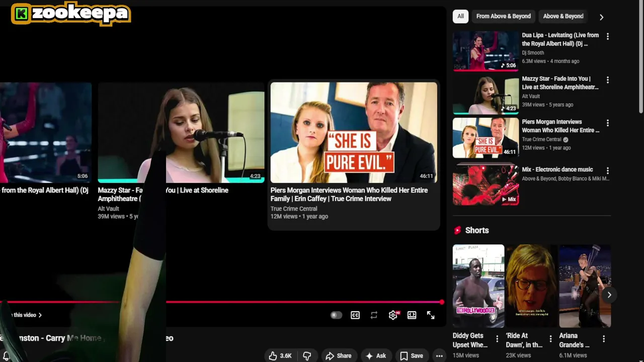This screenshot has width=644, height=362.
Task: Click the '12M views • 1 year ago' sidebar text
Action: coord(546,148)
